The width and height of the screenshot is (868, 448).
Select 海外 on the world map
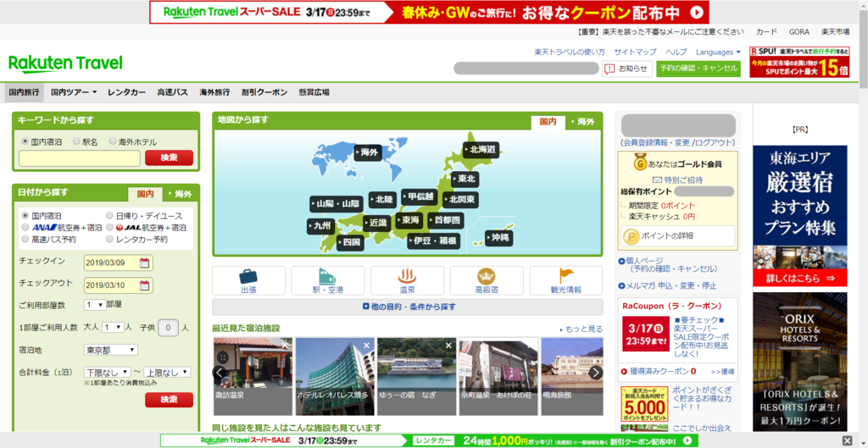click(369, 152)
